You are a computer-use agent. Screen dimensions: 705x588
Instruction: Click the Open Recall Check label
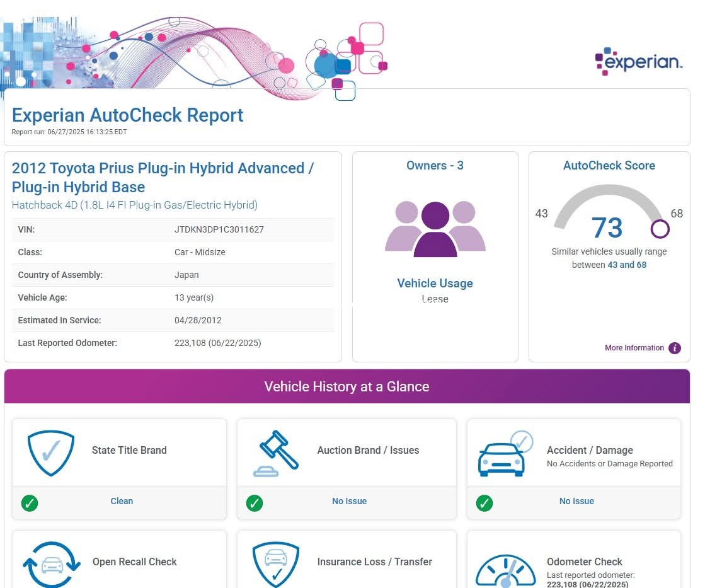[x=134, y=562]
